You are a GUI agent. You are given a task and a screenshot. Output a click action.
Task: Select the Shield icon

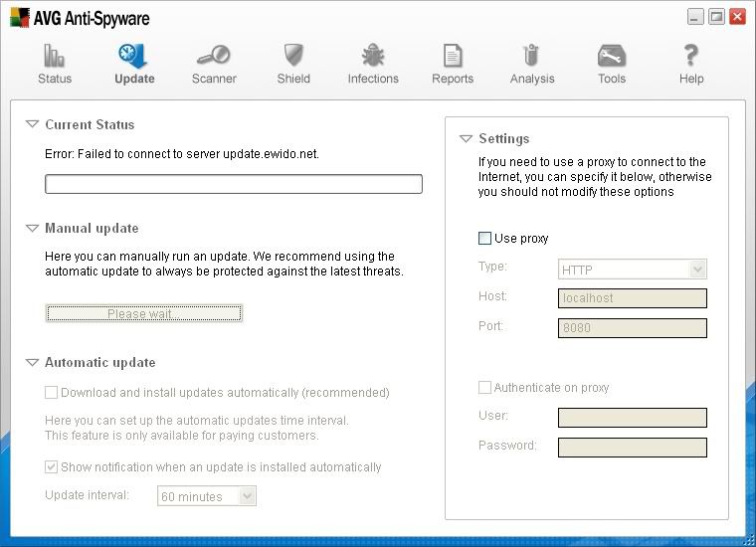[x=293, y=55]
